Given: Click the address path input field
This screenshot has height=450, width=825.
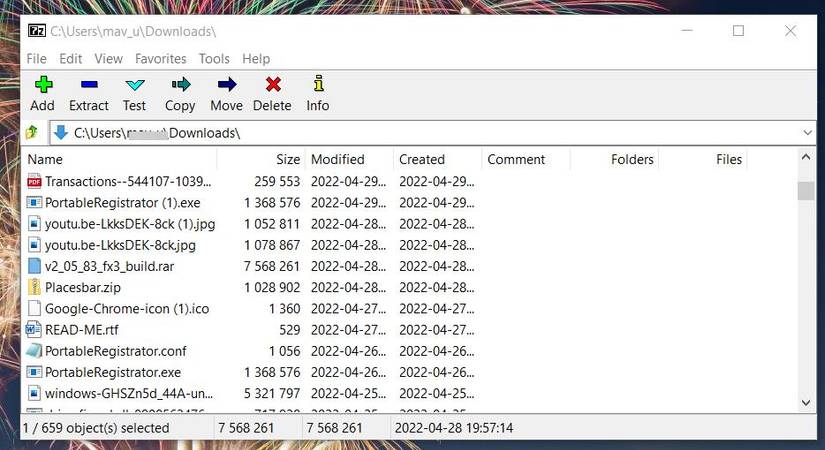Looking at the screenshot, I should [x=432, y=133].
